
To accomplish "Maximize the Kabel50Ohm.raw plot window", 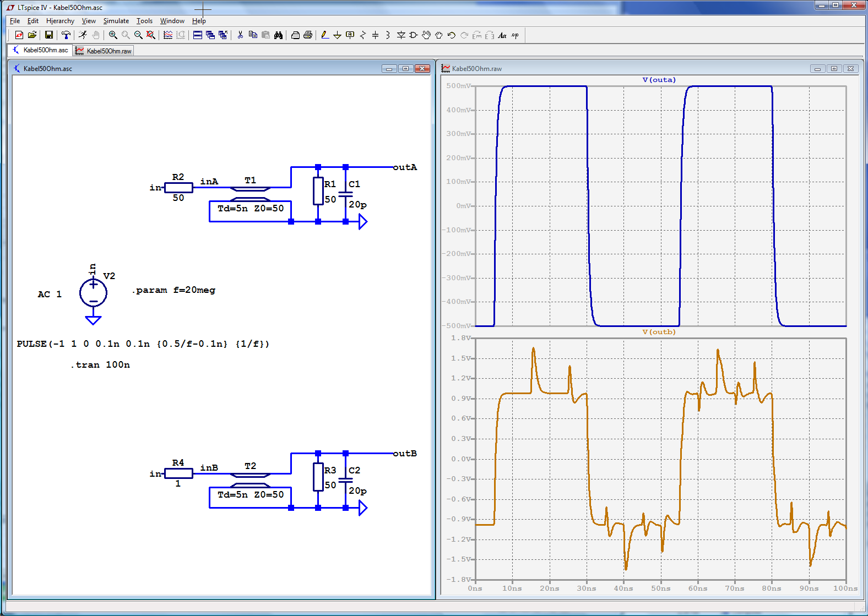I will [x=834, y=69].
